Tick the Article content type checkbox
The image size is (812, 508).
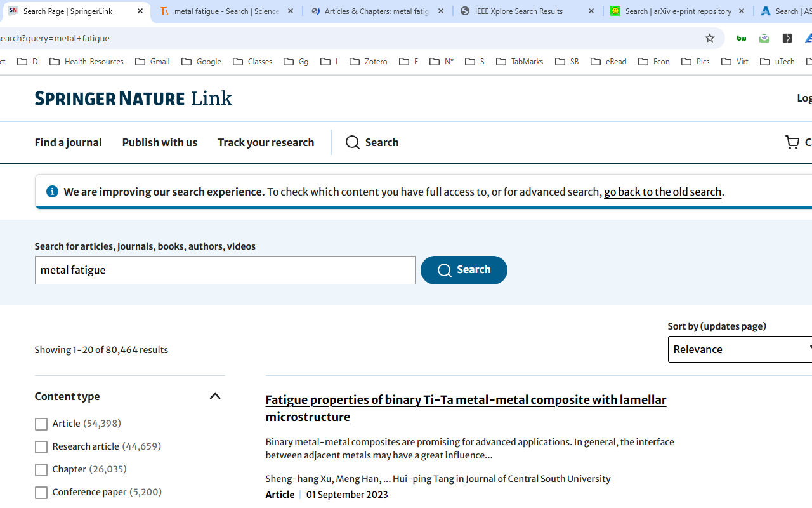pyautogui.click(x=41, y=424)
